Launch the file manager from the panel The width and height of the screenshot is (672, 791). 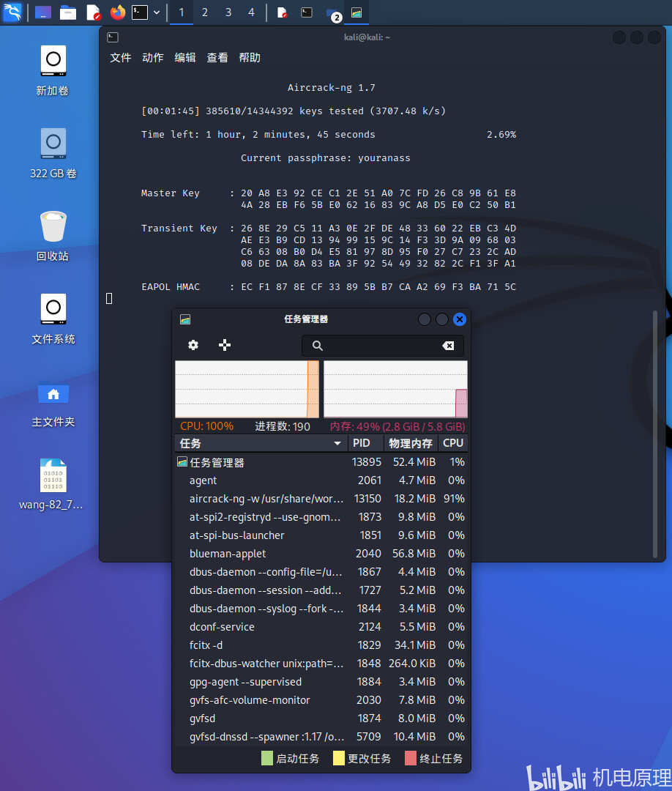coord(68,12)
